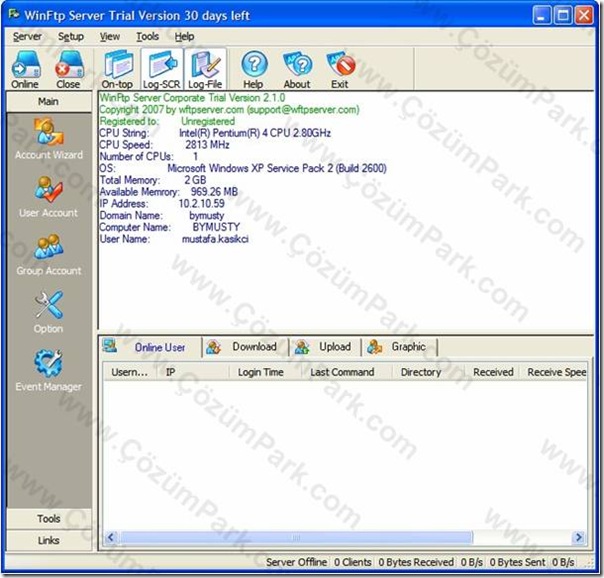Switch to the Online User tab
The height and width of the screenshot is (578, 604).
click(x=151, y=347)
